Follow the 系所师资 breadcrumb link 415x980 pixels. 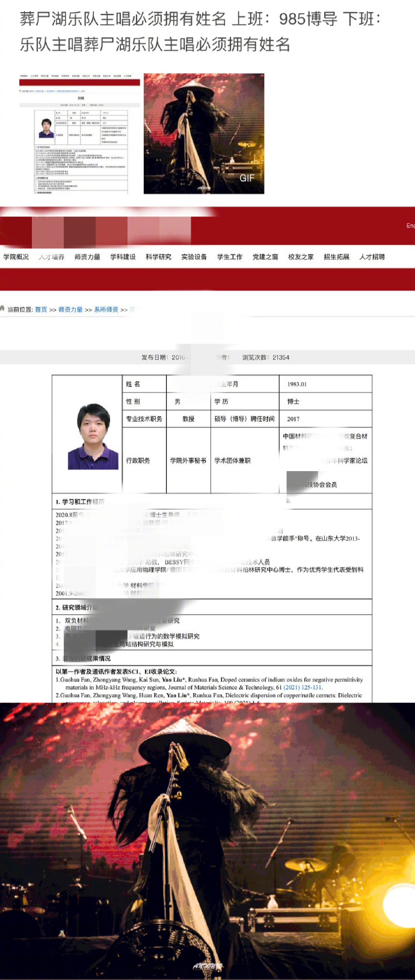(x=106, y=310)
